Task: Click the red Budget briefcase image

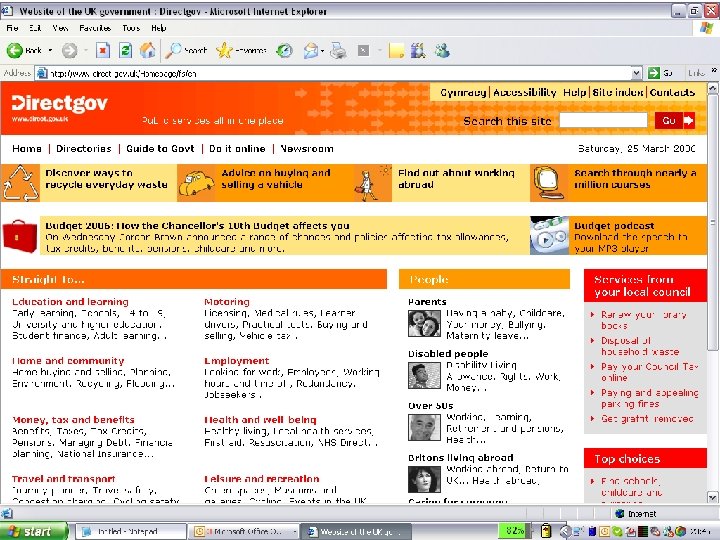Action: pyautogui.click(x=20, y=236)
